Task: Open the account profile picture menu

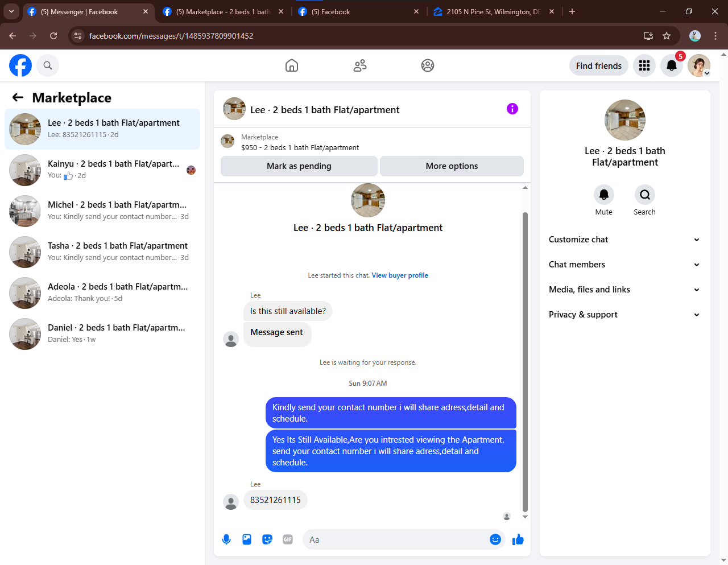Action: (x=699, y=65)
